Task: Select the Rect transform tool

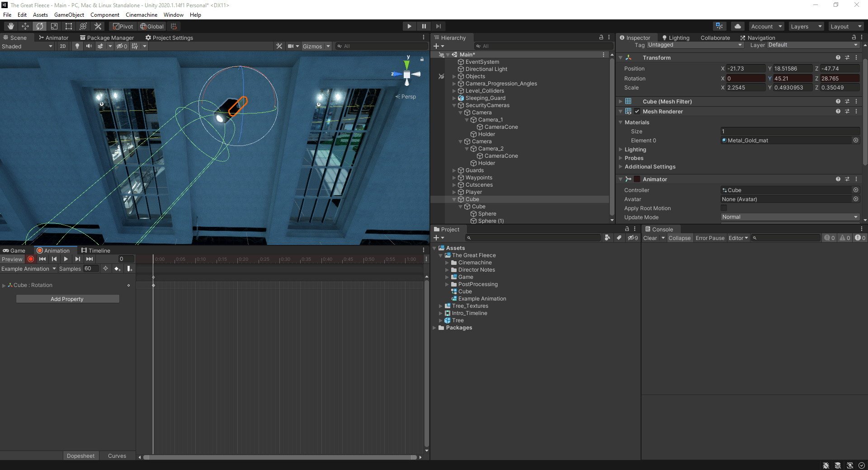Action: [x=69, y=26]
